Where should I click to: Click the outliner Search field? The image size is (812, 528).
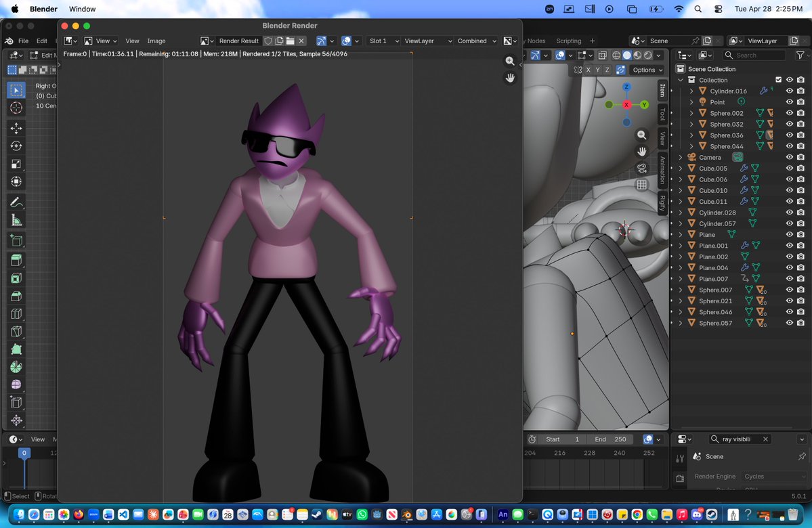tap(754, 55)
